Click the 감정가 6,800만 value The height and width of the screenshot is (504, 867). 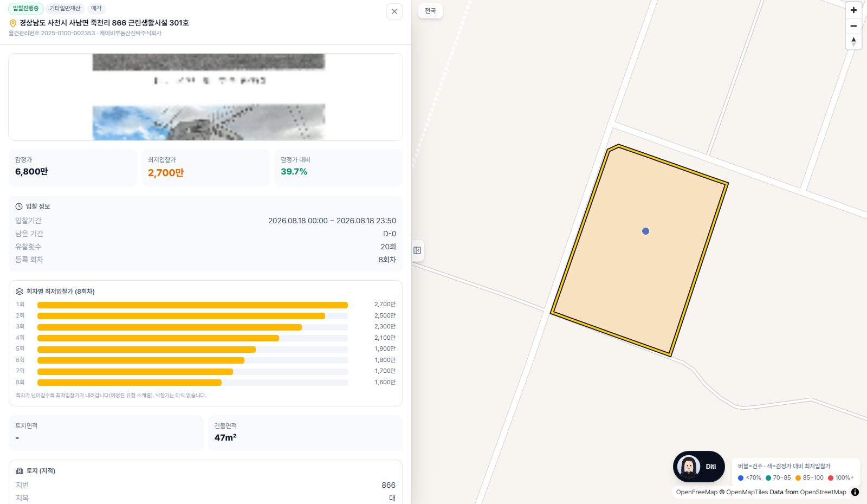(31, 172)
